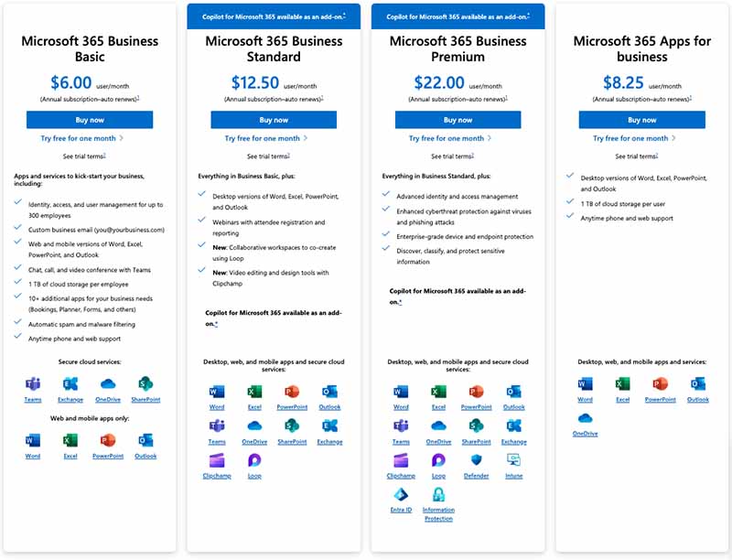See trial terms footnote for Apps for business
The image size is (732, 560).
(x=657, y=156)
